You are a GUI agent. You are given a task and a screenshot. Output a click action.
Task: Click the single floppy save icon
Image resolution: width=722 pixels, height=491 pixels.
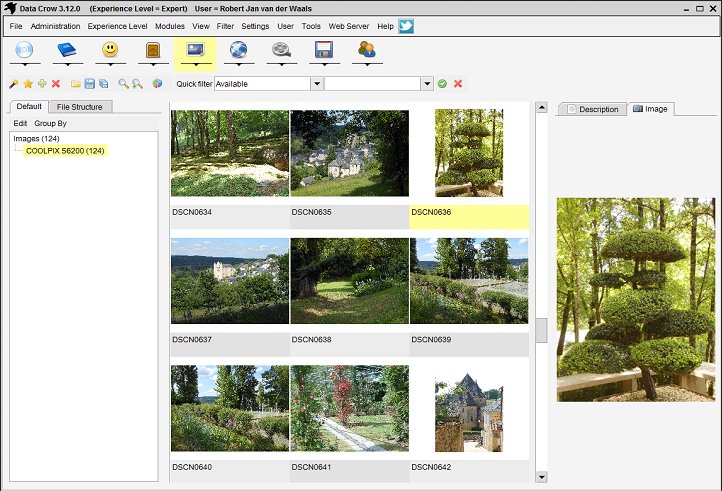pos(90,84)
